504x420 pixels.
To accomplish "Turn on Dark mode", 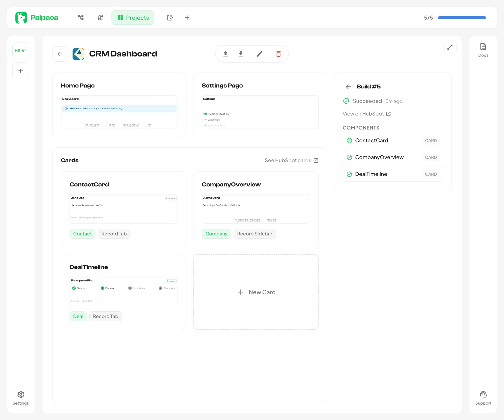I will 205,119.
